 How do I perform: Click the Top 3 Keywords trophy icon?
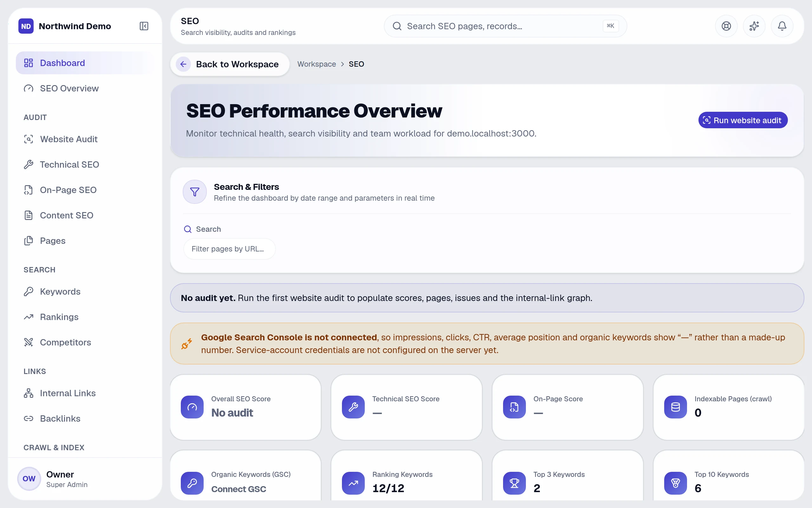pyautogui.click(x=514, y=483)
